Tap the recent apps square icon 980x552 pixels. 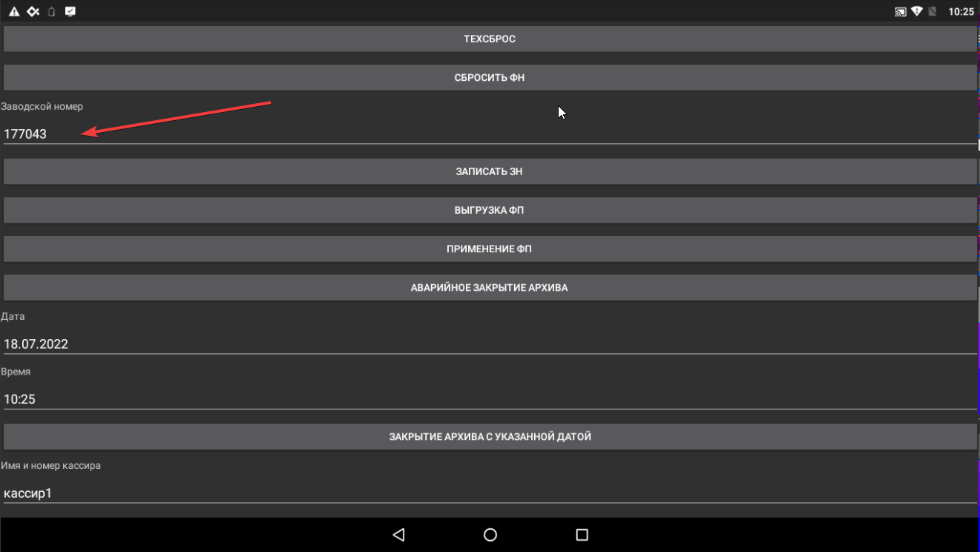pyautogui.click(x=582, y=534)
